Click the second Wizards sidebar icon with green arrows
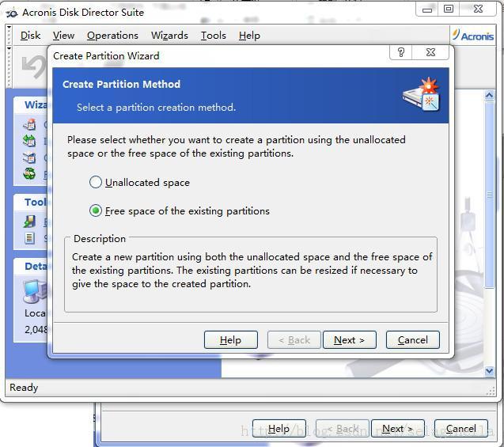The width and height of the screenshot is (504, 447). click(x=29, y=141)
